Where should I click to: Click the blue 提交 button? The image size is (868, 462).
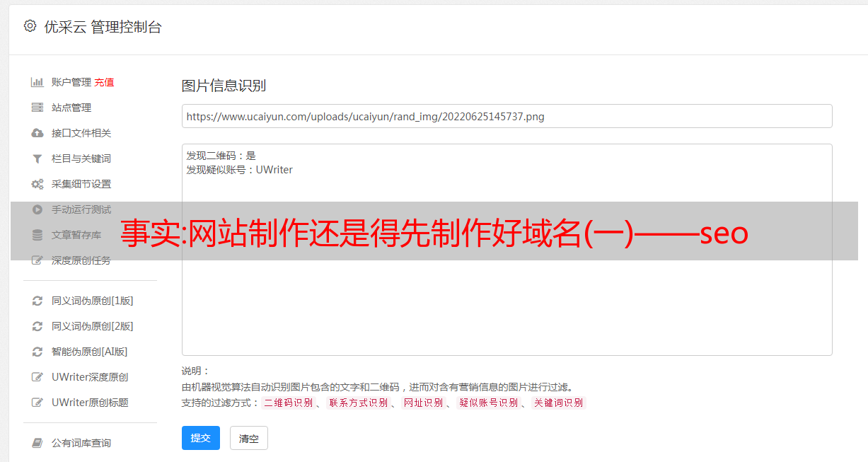[201, 438]
